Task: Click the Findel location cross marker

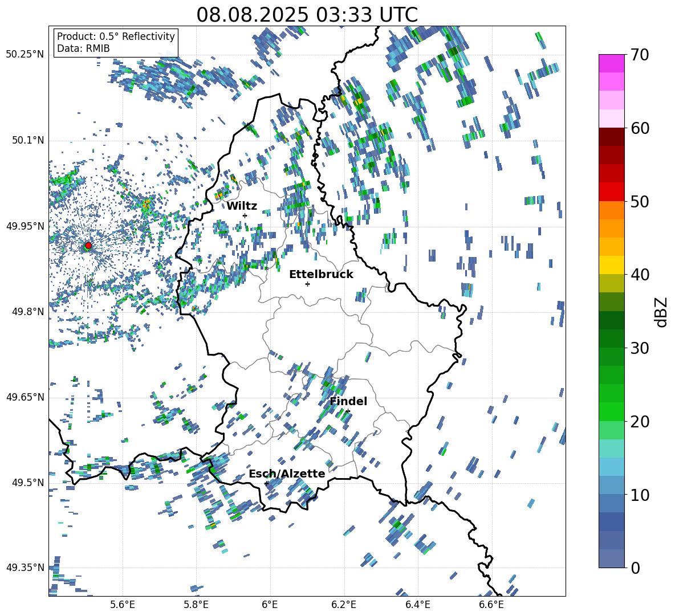Action: coord(348,411)
